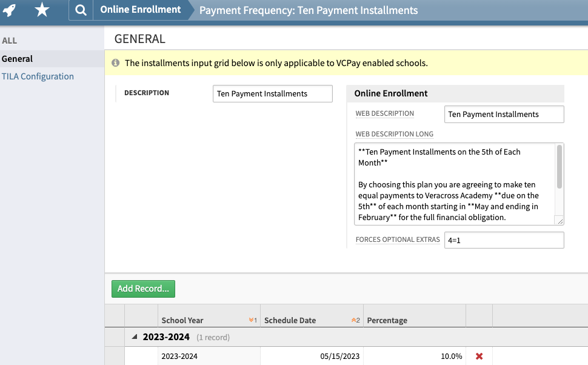Sort by Schedule Date sort indicator
The image size is (588, 365).
click(355, 320)
